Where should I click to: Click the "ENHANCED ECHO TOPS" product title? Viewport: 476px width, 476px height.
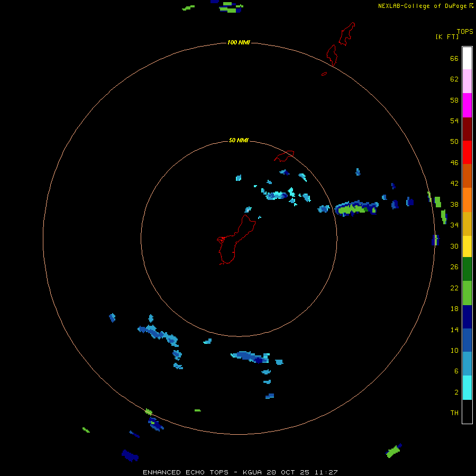pyautogui.click(x=186, y=472)
